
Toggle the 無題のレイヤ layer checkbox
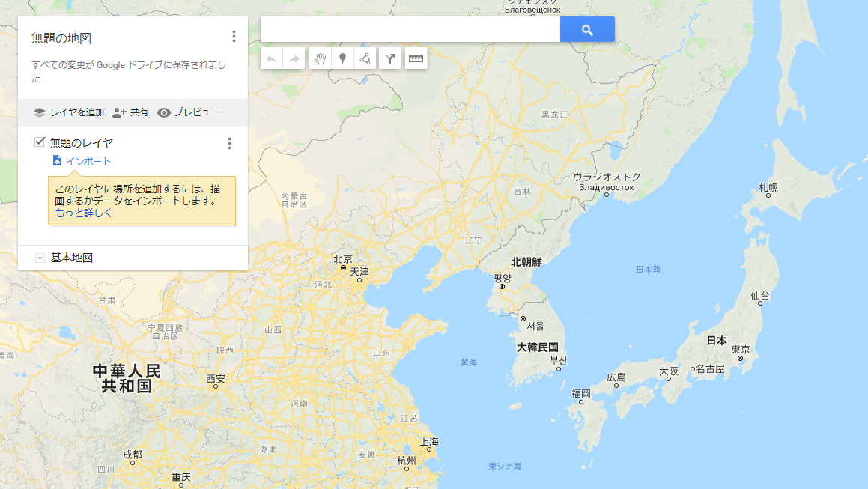point(39,142)
